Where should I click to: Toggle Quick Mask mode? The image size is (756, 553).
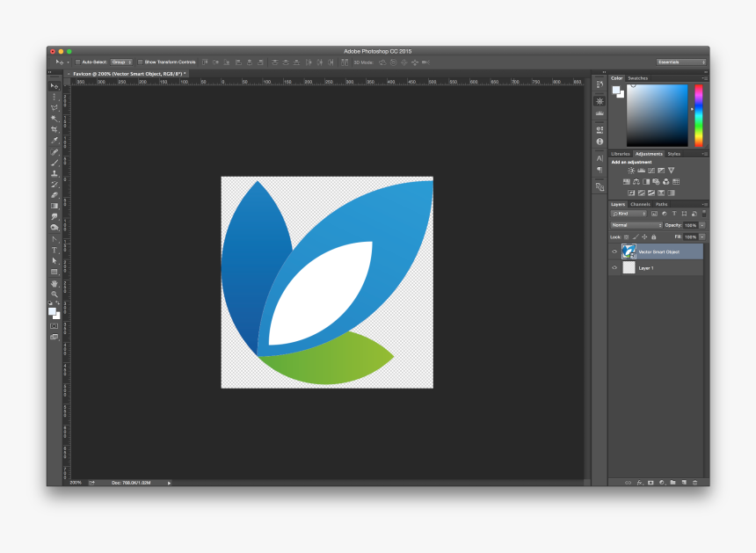tap(54, 326)
